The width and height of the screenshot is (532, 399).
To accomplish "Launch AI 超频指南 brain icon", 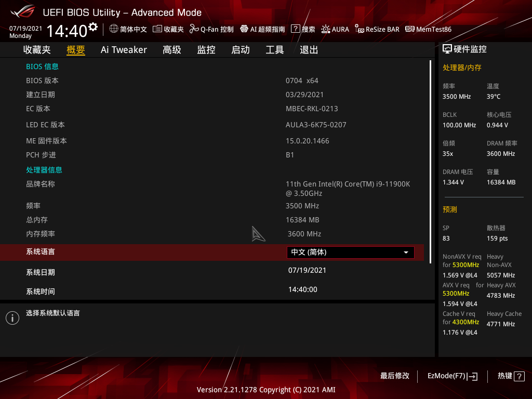I will [x=244, y=29].
